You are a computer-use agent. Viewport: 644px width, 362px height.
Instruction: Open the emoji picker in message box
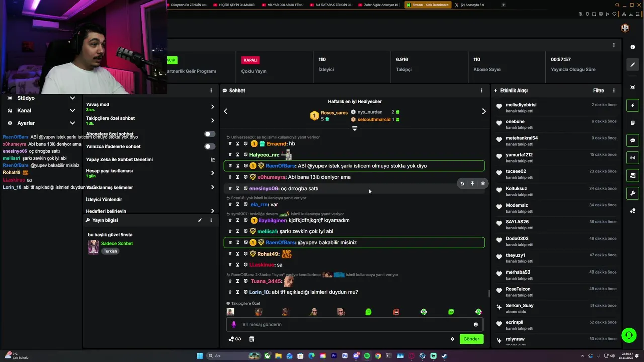pyautogui.click(x=476, y=324)
